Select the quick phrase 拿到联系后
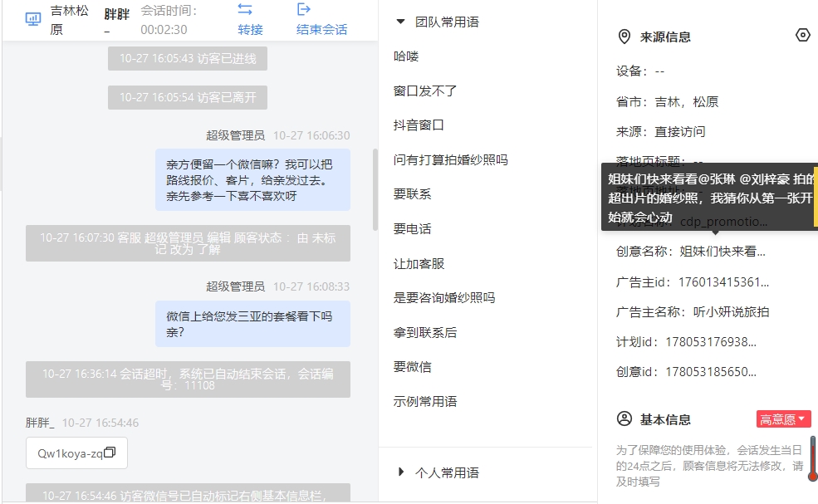The height and width of the screenshot is (504, 818). [x=425, y=332]
